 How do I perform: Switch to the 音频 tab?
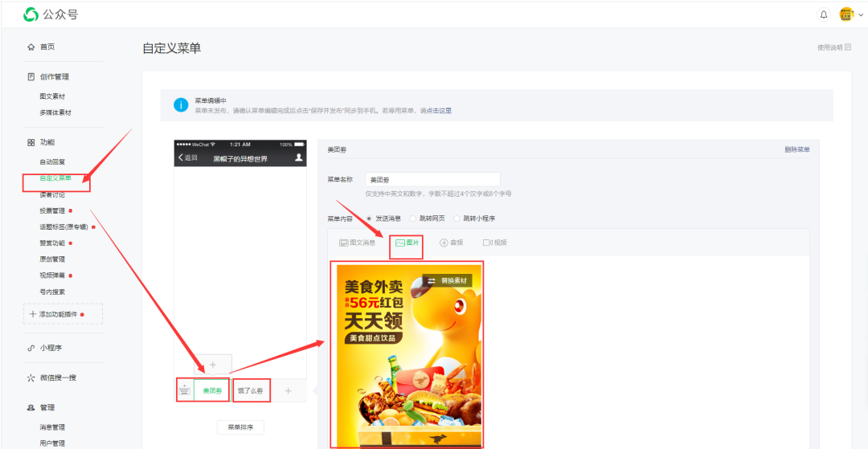(x=451, y=243)
